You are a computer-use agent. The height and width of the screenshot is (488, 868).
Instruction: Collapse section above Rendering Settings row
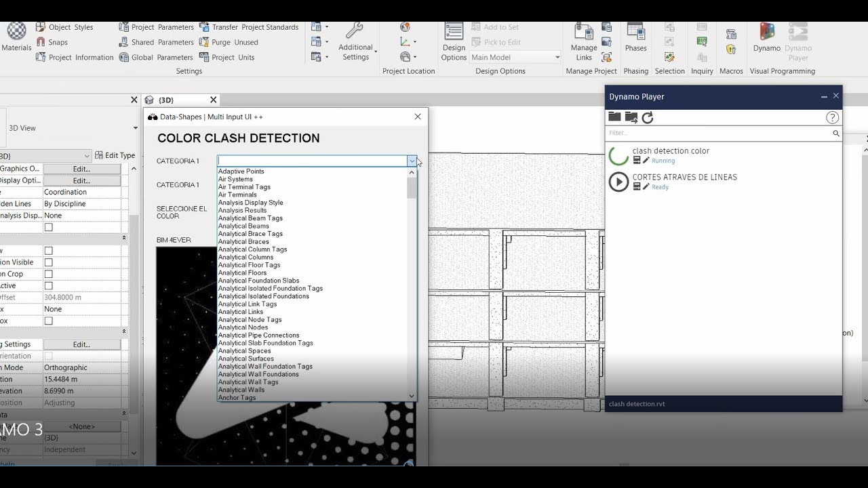pyautogui.click(x=124, y=331)
